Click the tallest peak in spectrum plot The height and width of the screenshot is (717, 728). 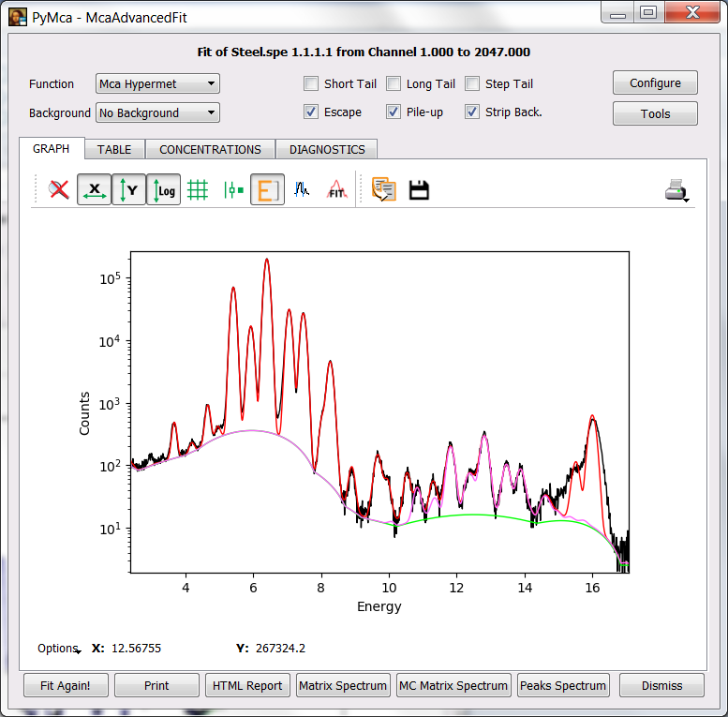pyautogui.click(x=267, y=261)
